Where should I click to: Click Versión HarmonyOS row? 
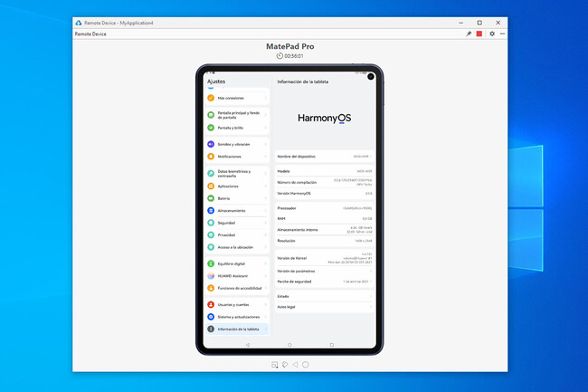[x=325, y=194]
